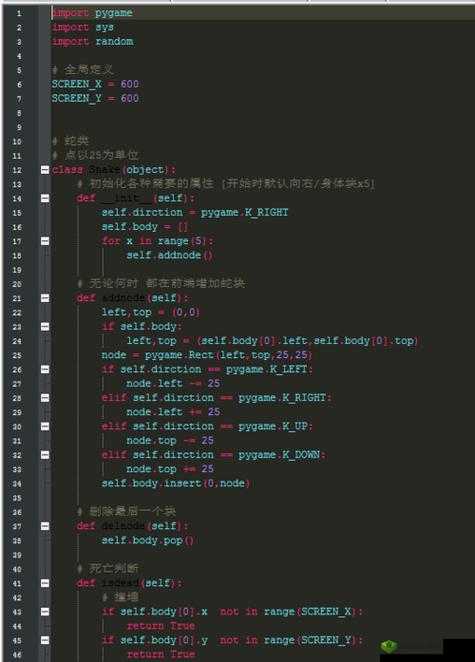Click 'return True' on line 44
Screen dimensions: 475x662
tap(161, 626)
